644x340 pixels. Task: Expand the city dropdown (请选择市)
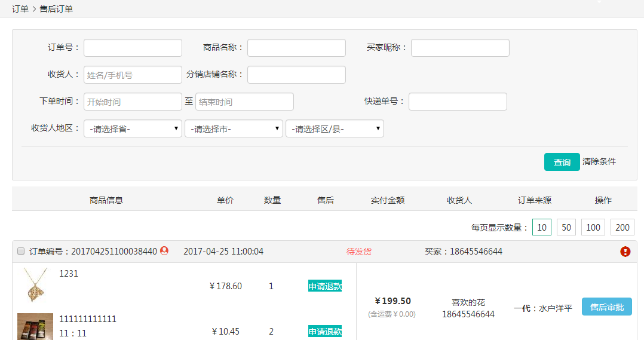pos(234,128)
